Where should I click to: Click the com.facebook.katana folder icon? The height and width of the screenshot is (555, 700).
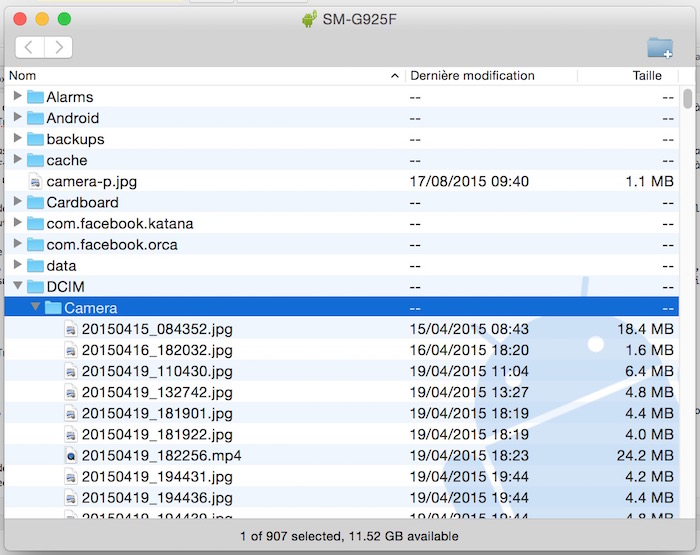coord(35,224)
